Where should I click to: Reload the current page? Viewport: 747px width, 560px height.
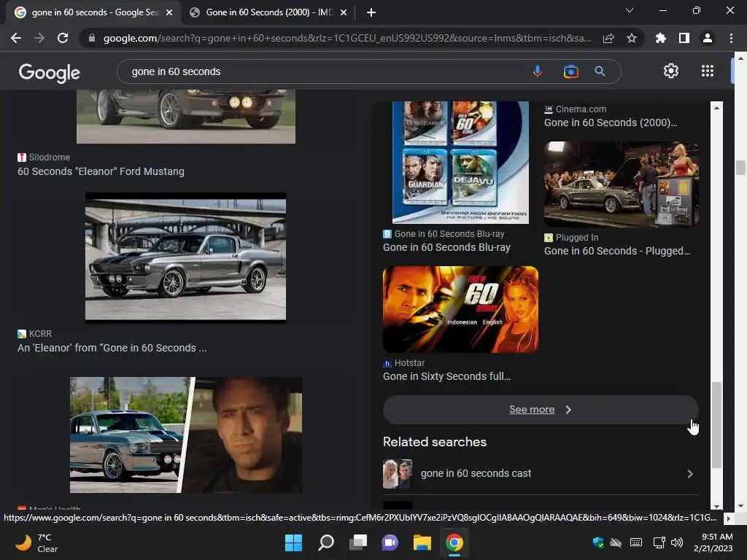pos(63,38)
